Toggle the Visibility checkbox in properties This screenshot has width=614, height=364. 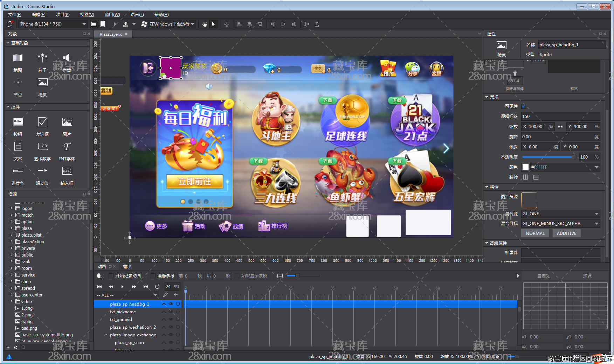(x=524, y=106)
